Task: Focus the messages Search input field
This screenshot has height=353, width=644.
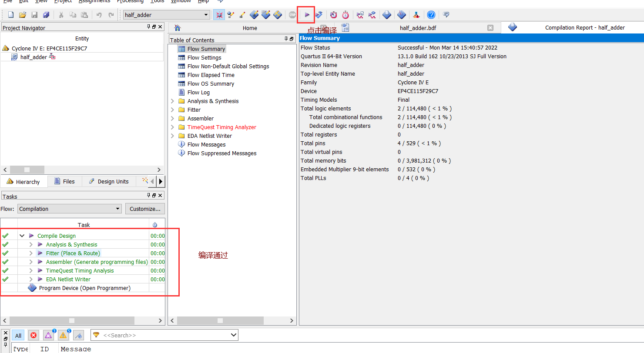Action: 164,335
